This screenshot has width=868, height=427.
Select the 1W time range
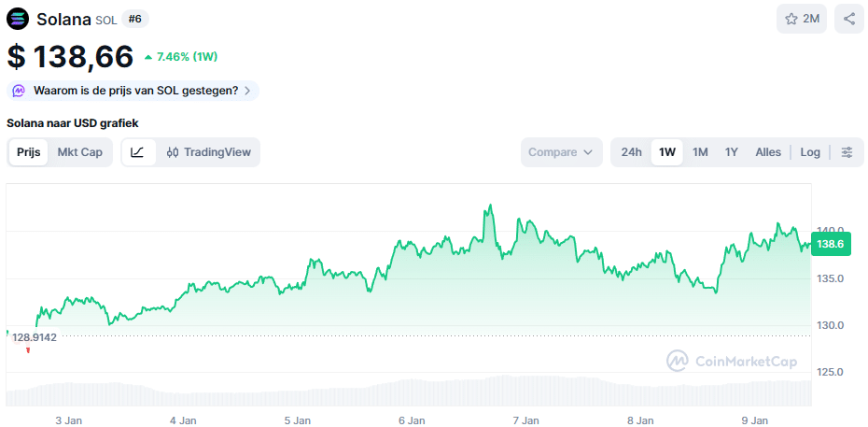pyautogui.click(x=667, y=152)
